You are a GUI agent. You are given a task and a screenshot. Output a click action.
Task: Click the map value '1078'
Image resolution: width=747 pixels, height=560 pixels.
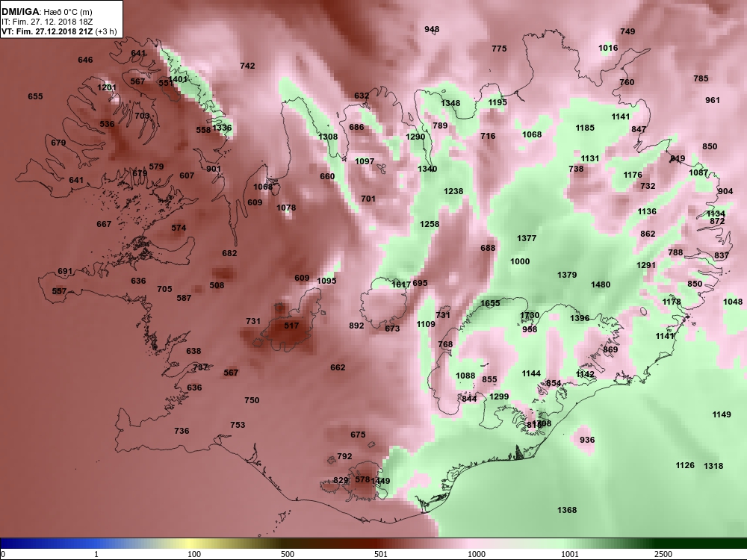pos(286,208)
